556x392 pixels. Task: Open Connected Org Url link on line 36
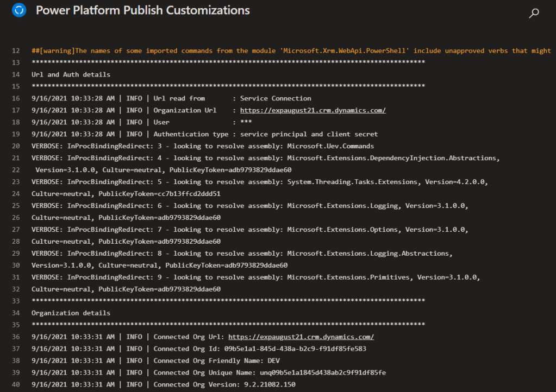coord(301,337)
